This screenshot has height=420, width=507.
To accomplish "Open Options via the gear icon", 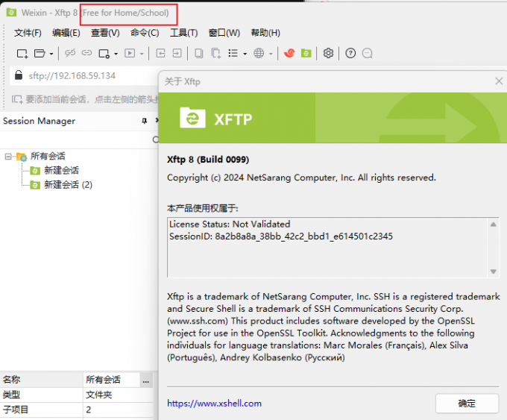I will point(328,53).
